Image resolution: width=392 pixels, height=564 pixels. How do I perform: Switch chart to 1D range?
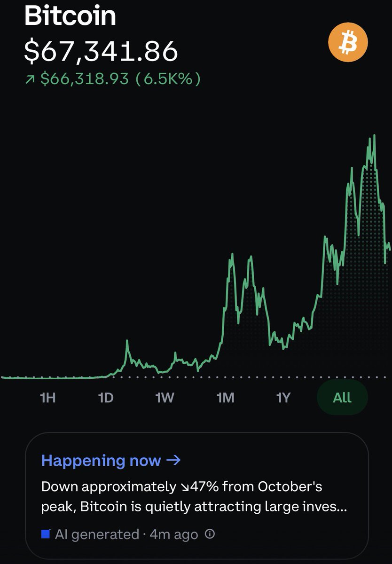(106, 398)
